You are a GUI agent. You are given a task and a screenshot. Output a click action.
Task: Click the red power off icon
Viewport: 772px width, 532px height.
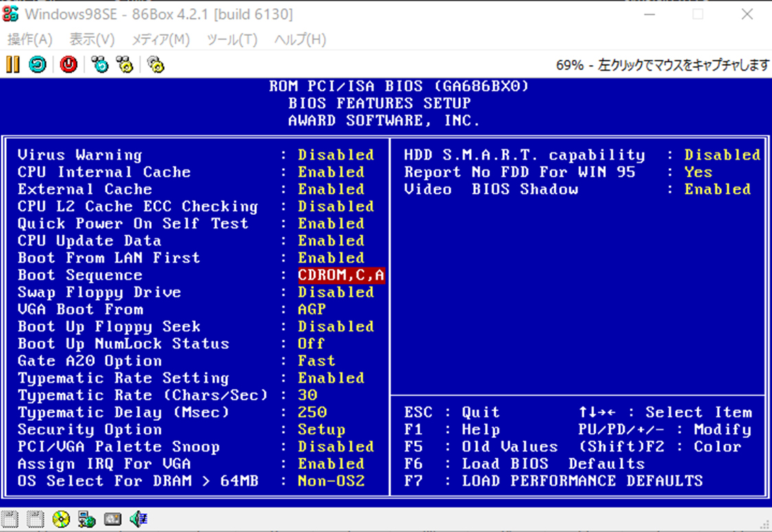pyautogui.click(x=69, y=65)
